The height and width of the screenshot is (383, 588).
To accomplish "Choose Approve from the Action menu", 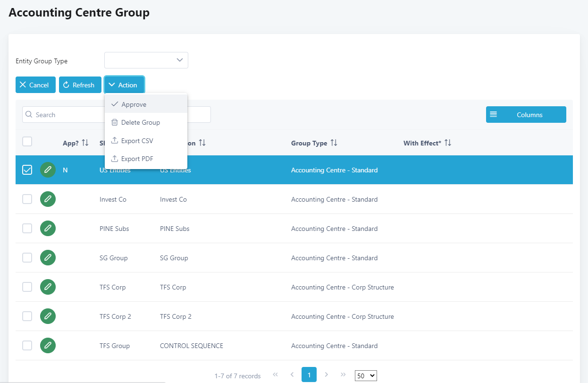I will click(134, 104).
